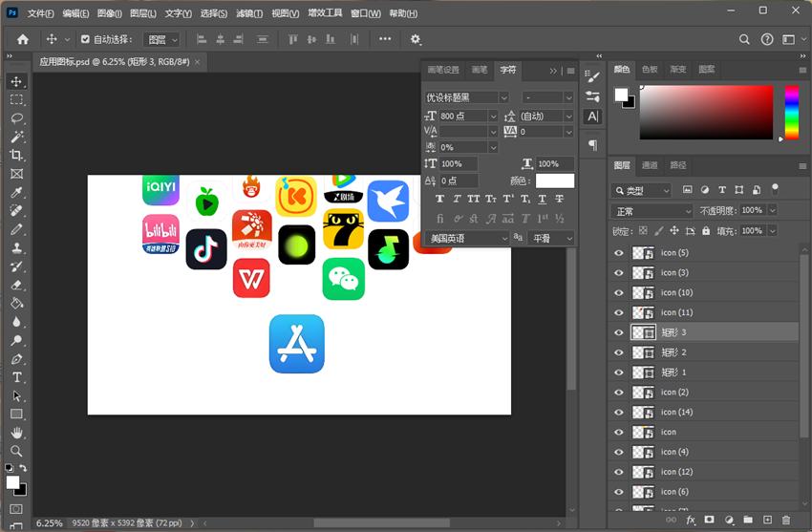
Task: Switch to the 路径 tab
Action: (x=678, y=165)
